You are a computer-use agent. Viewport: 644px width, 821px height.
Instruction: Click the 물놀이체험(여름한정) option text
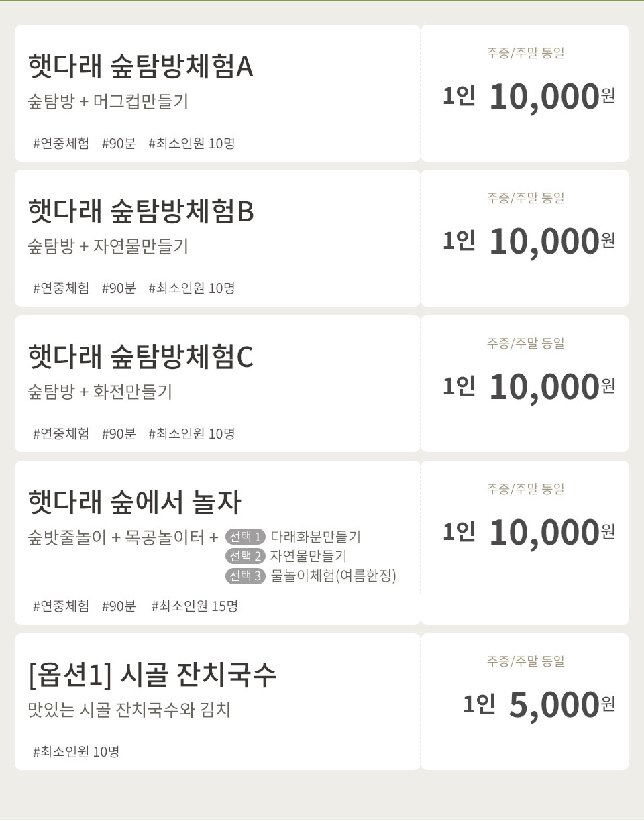[x=333, y=576]
